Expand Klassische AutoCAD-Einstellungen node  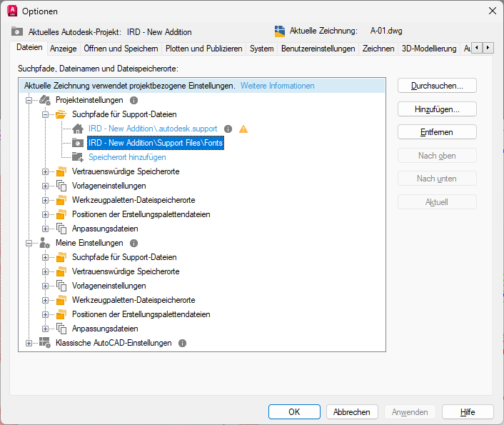[x=29, y=344]
